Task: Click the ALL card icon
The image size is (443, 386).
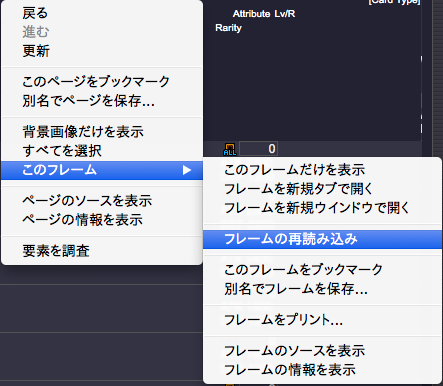Action: click(230, 149)
